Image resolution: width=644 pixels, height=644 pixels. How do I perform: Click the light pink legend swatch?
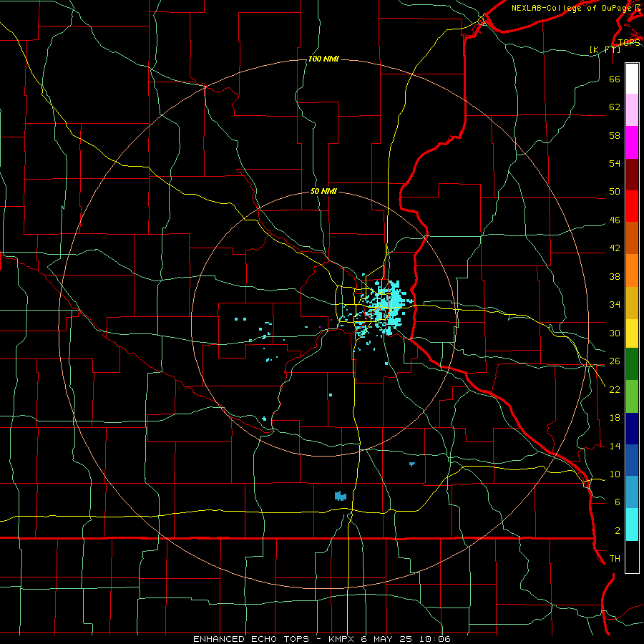tap(632, 110)
